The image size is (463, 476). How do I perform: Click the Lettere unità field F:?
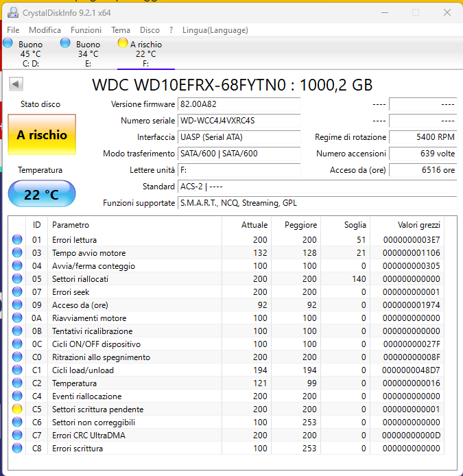[239, 169]
